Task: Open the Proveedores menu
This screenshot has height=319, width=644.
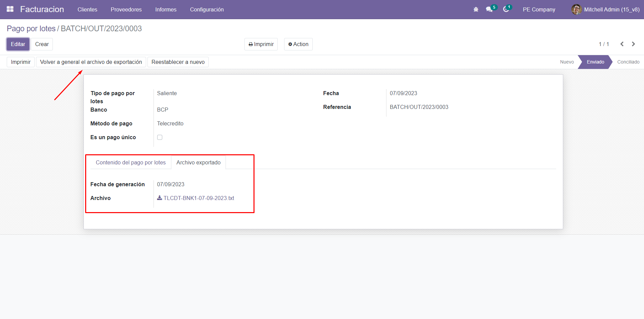Action: tap(126, 9)
